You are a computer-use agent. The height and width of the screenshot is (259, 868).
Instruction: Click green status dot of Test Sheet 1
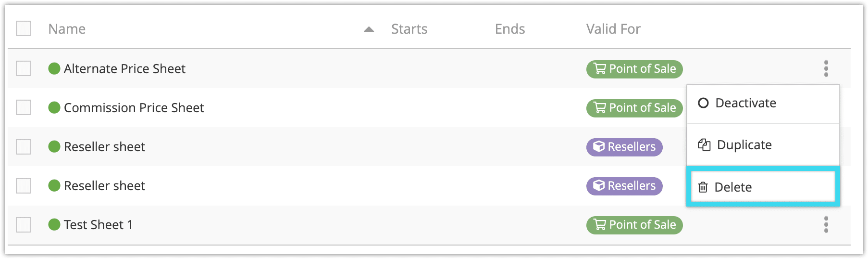(54, 224)
